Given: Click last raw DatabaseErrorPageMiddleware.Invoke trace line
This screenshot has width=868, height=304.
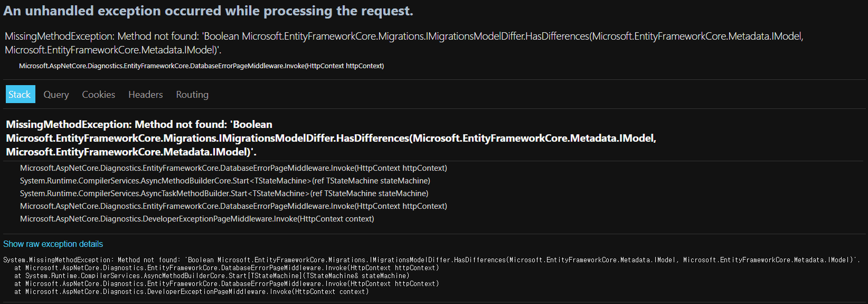Looking at the screenshot, I should [x=227, y=284].
